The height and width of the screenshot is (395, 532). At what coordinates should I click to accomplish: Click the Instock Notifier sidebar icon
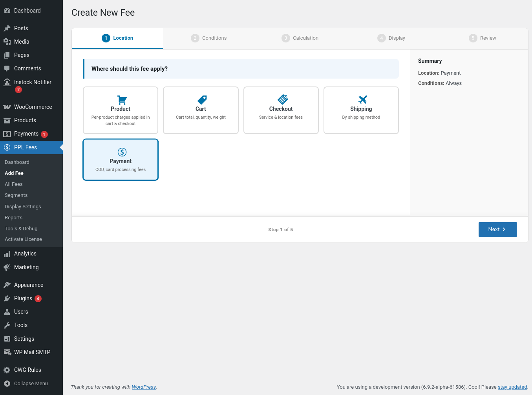pos(7,82)
